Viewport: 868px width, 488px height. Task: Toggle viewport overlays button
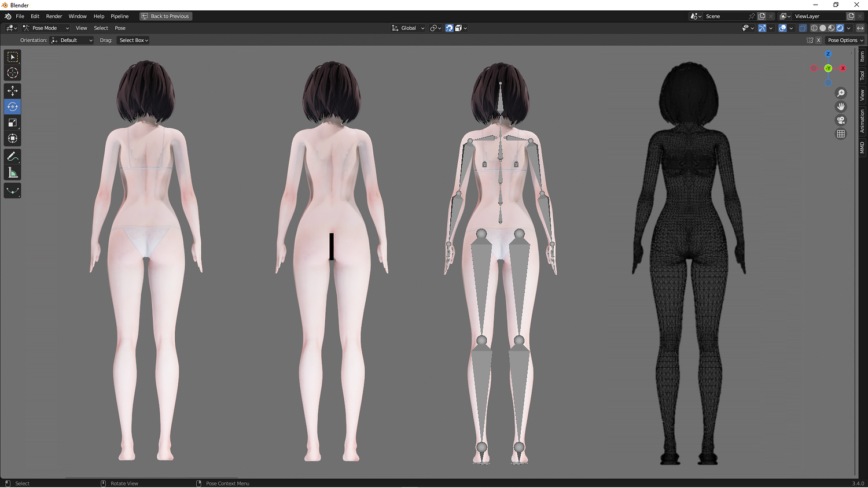(782, 28)
